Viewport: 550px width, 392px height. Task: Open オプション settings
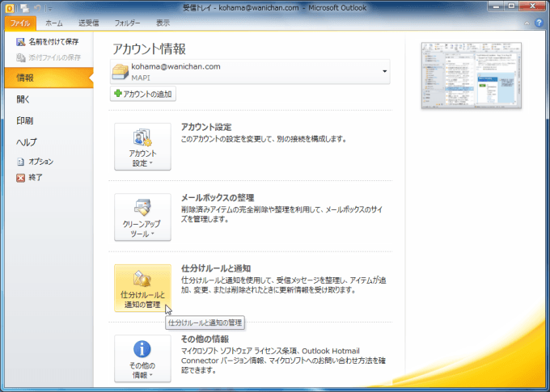40,162
